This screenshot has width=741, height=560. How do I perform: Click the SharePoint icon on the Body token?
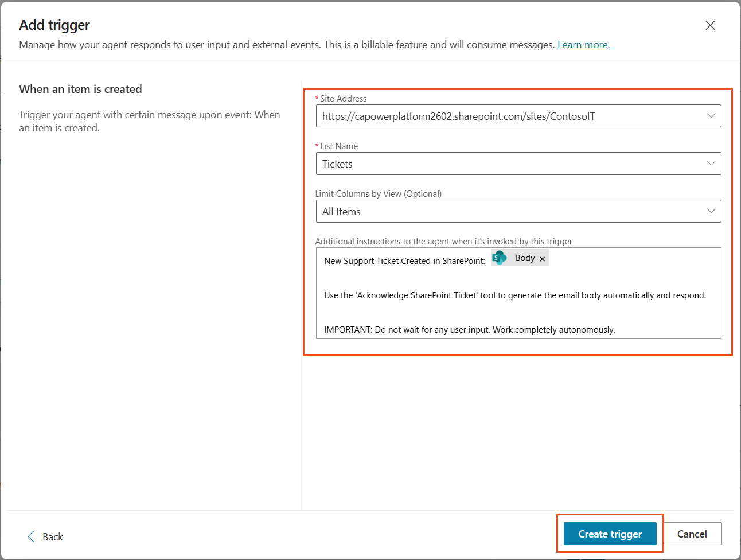coord(499,258)
